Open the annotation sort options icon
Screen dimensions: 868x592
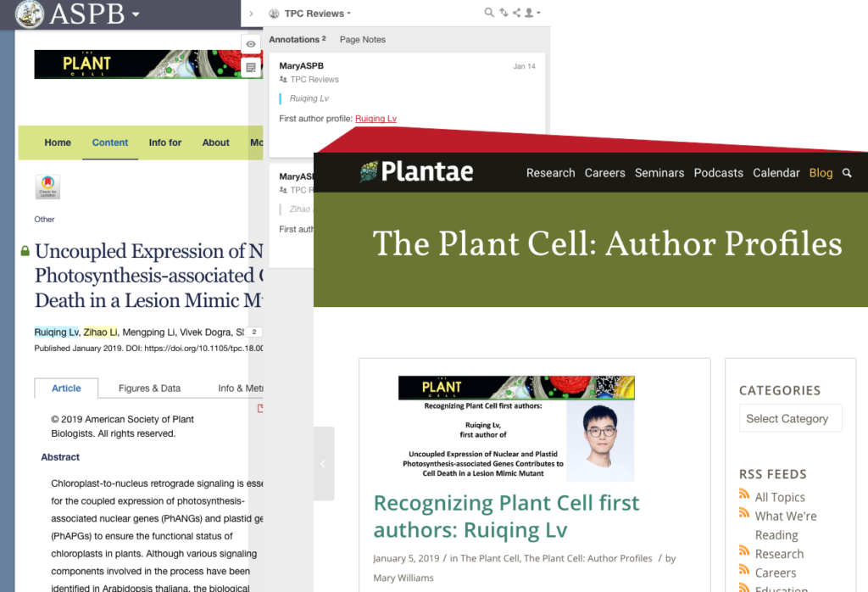[504, 12]
